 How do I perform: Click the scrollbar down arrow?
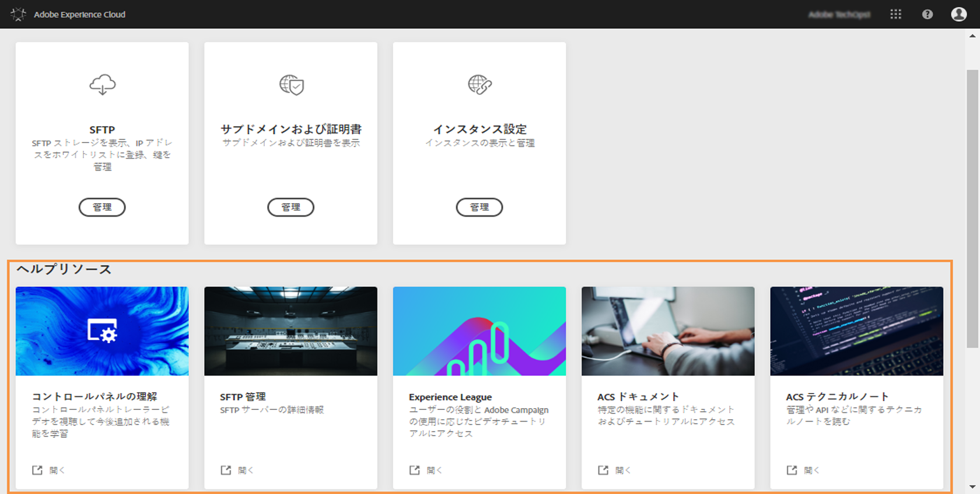[x=972, y=486]
